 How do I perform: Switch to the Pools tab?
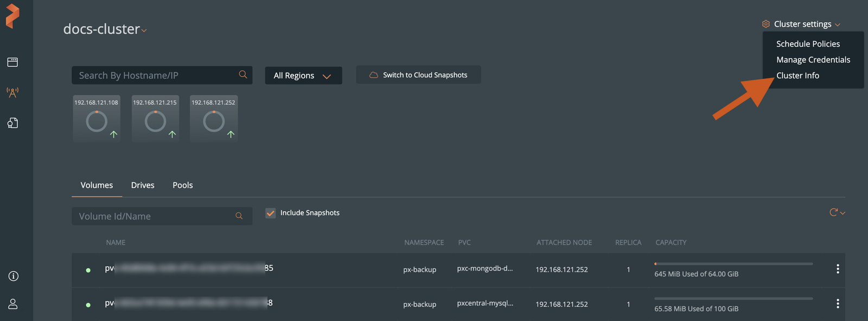pyautogui.click(x=183, y=185)
